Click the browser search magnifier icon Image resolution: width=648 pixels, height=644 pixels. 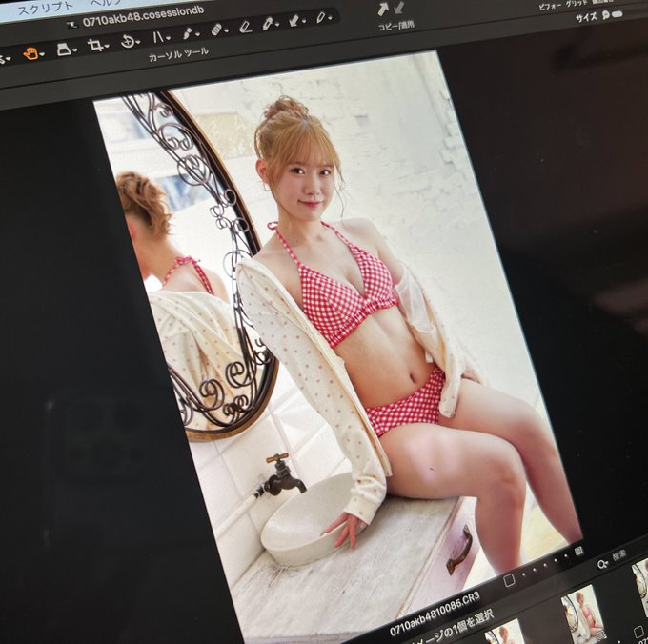click(x=602, y=563)
